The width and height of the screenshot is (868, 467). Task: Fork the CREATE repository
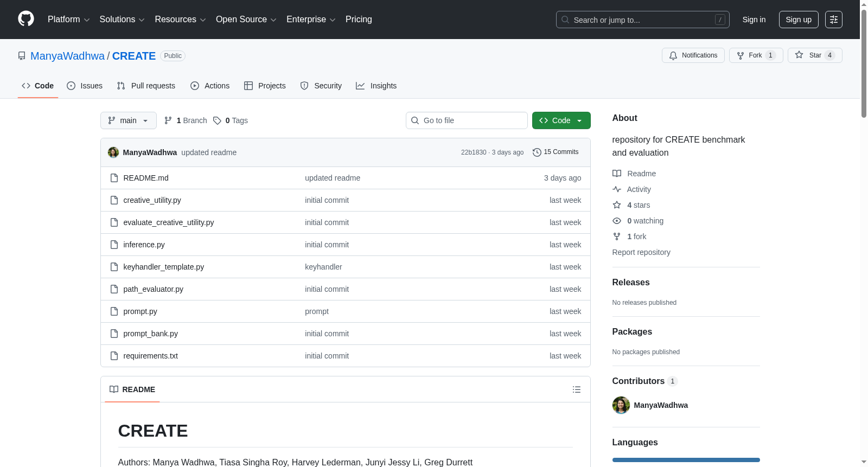(756, 55)
